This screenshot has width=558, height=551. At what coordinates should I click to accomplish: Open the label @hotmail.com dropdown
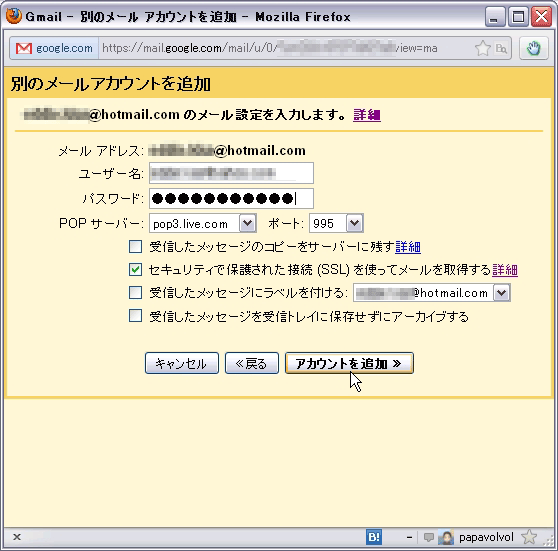tap(432, 293)
